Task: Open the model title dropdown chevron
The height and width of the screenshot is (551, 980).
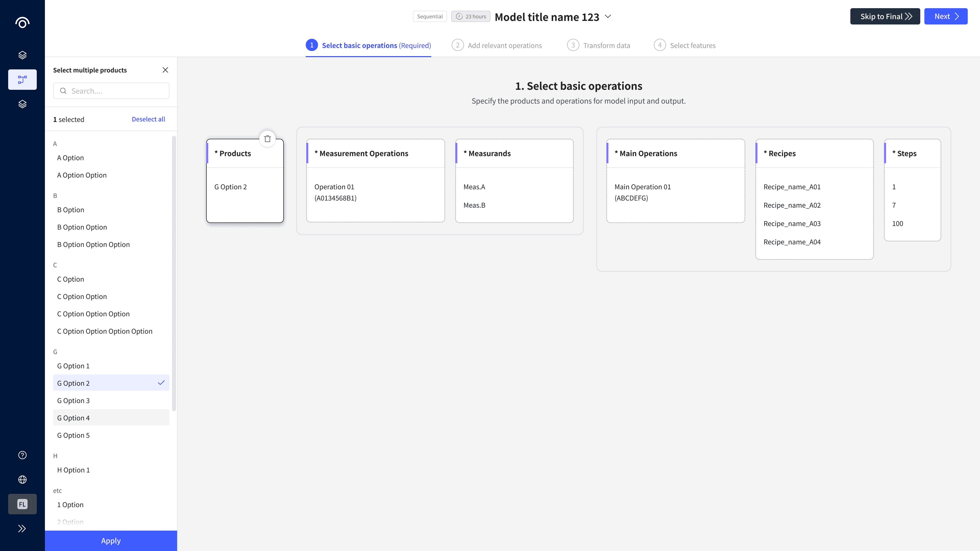Action: coord(608,17)
